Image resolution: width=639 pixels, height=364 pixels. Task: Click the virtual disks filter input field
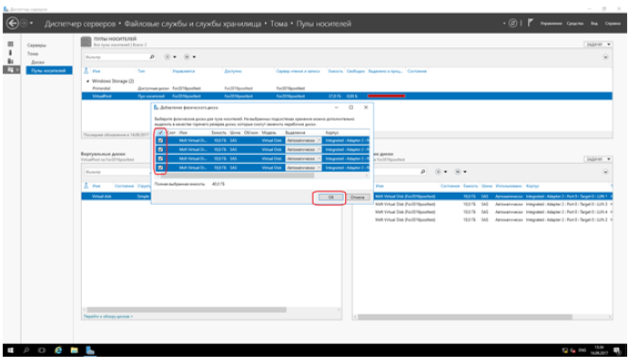click(x=117, y=172)
